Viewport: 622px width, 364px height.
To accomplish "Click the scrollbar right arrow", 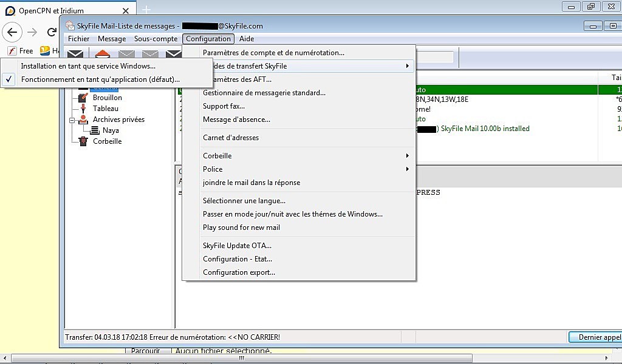I will (606, 359).
